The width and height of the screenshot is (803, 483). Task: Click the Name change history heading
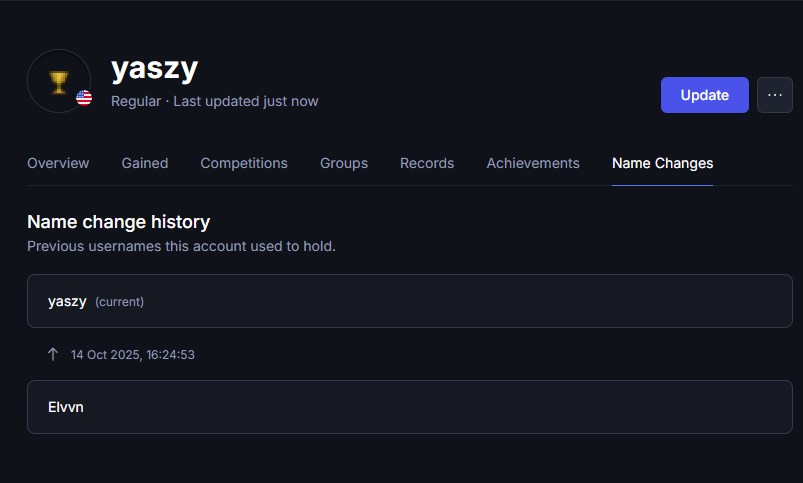pyautogui.click(x=118, y=222)
